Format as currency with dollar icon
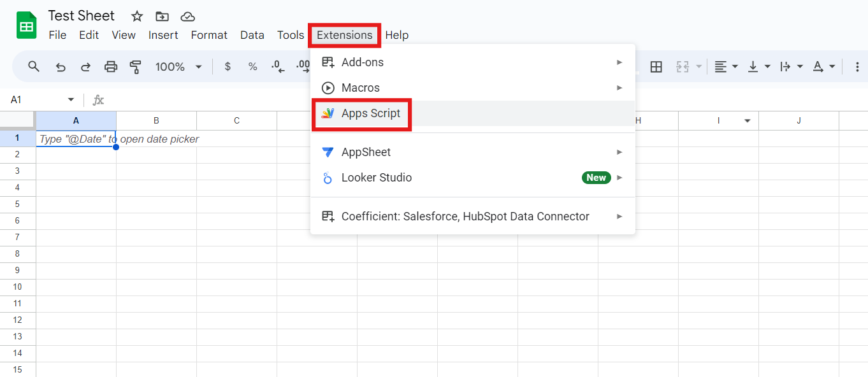This screenshot has width=868, height=377. coord(228,66)
